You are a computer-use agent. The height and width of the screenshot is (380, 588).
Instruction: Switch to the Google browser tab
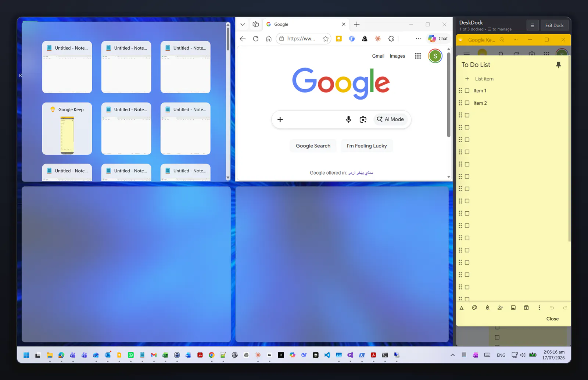pos(306,24)
